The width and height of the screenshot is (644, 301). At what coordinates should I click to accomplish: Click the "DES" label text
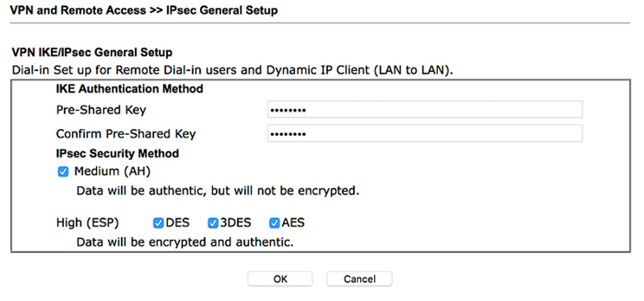[177, 222]
